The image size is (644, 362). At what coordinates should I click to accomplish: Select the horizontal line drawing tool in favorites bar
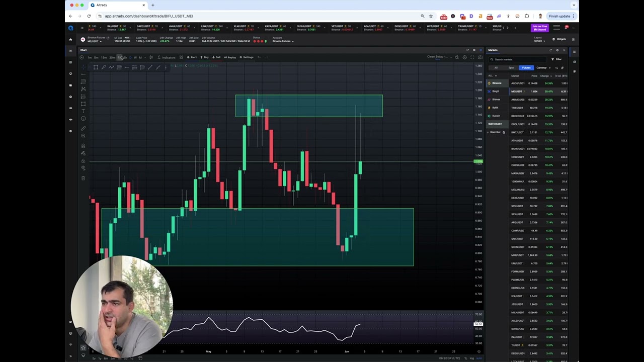click(x=127, y=67)
